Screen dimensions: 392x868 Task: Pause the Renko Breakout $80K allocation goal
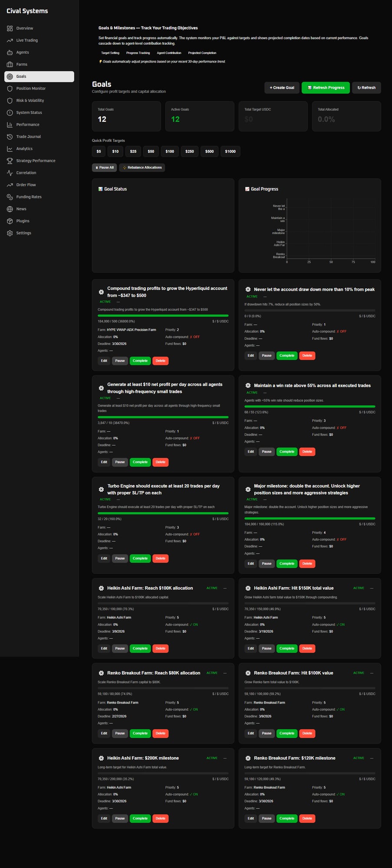point(120,733)
